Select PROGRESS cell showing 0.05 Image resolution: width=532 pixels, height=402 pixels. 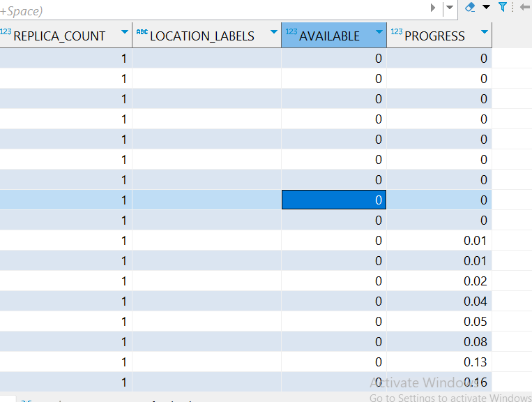point(439,321)
